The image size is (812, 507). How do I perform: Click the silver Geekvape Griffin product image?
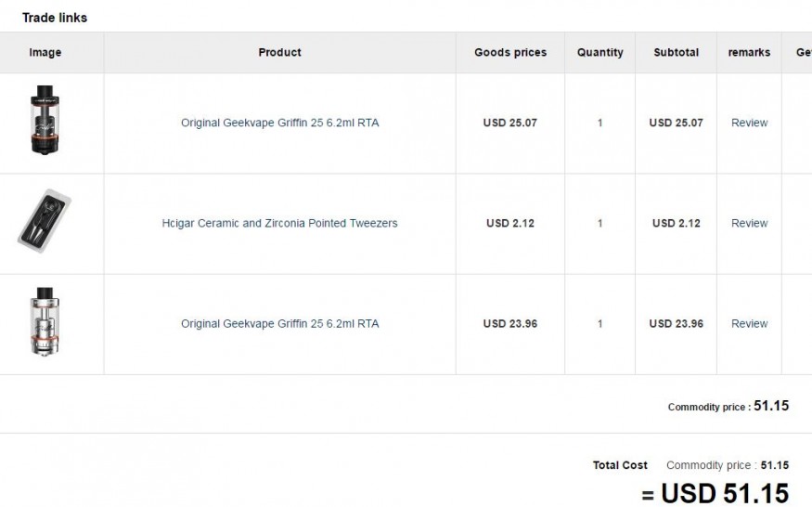[x=45, y=321]
